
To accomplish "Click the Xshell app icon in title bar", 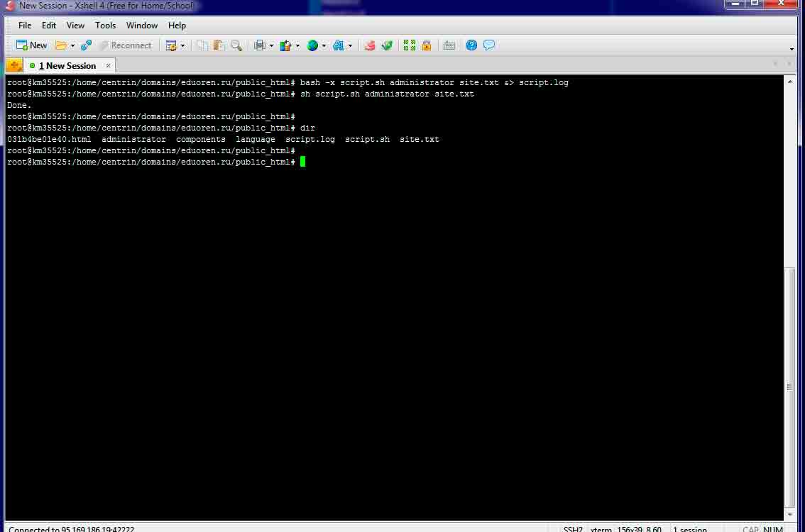I will (x=9, y=6).
